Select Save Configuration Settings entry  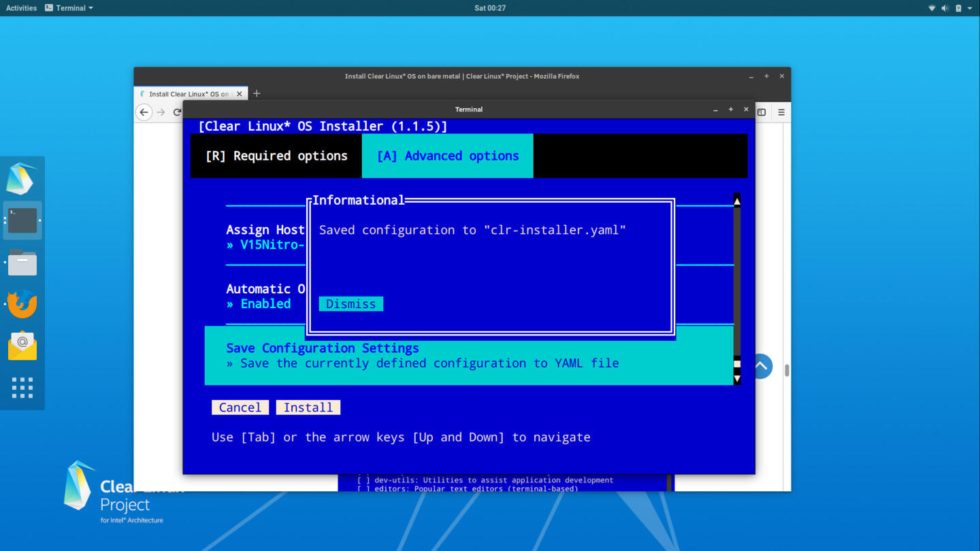click(469, 355)
